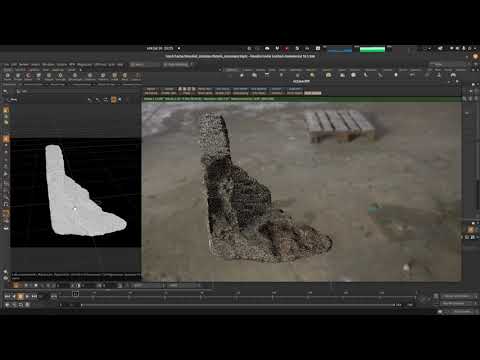
Task: Open the system clock in the top bar
Action: [160, 48]
